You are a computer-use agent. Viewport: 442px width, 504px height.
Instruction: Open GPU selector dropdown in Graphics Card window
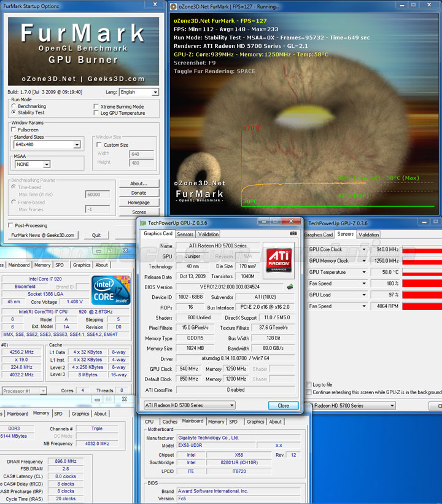click(189, 405)
